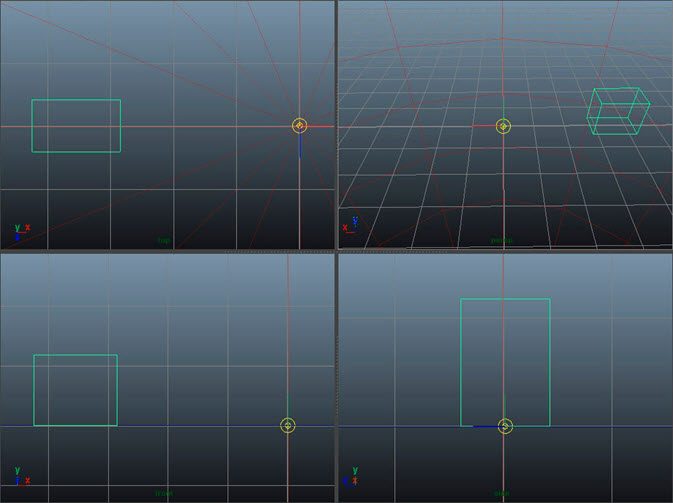673x503 pixels.
Task: Click the "side" view name label
Action: (x=501, y=493)
